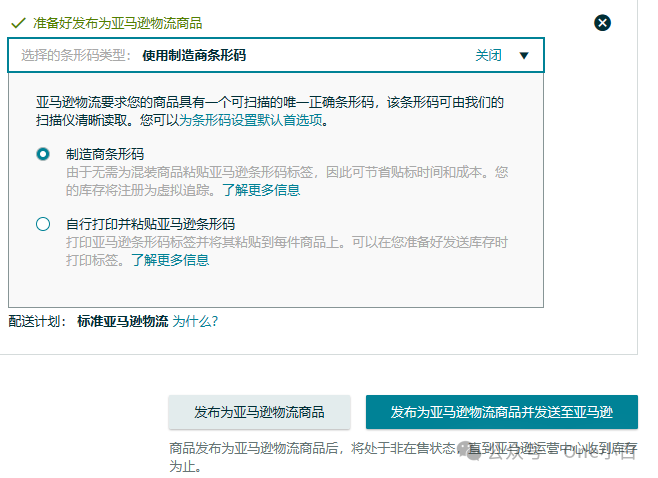Click the 标准亚马逊物流 plan text
The width and height of the screenshot is (658, 478).
click(123, 321)
